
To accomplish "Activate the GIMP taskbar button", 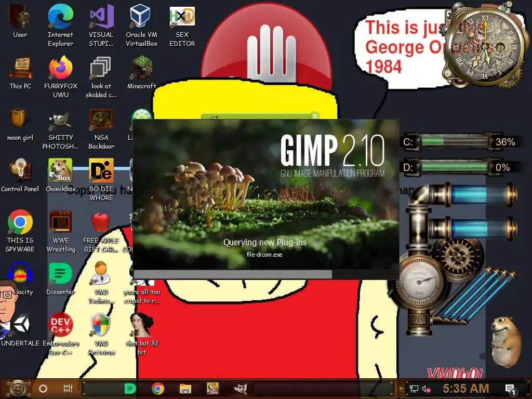I will click(241, 389).
